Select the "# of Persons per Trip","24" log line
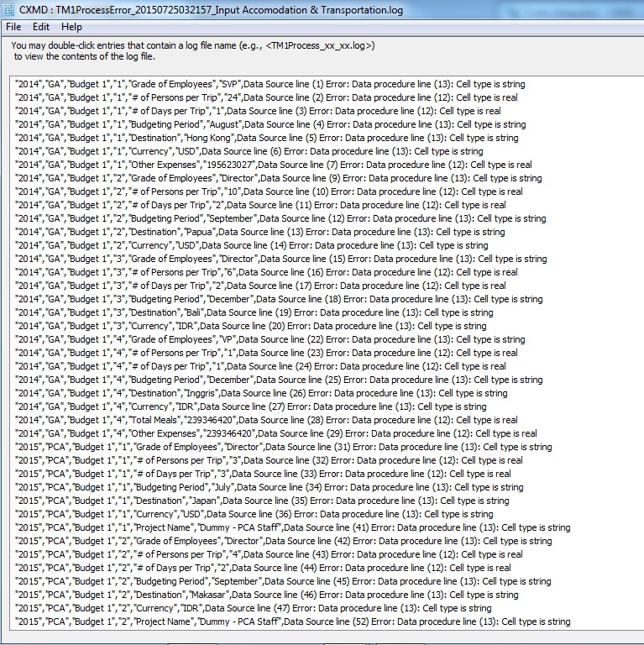 (x=266, y=97)
